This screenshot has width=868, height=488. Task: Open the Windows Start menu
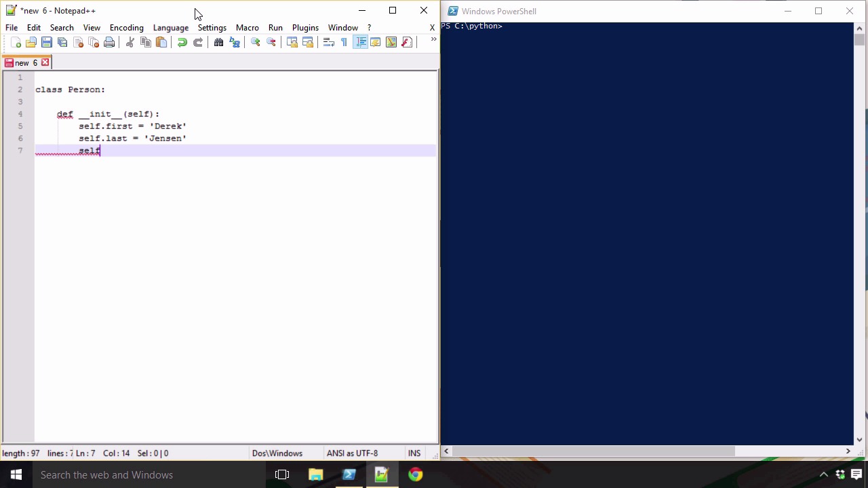click(x=16, y=474)
